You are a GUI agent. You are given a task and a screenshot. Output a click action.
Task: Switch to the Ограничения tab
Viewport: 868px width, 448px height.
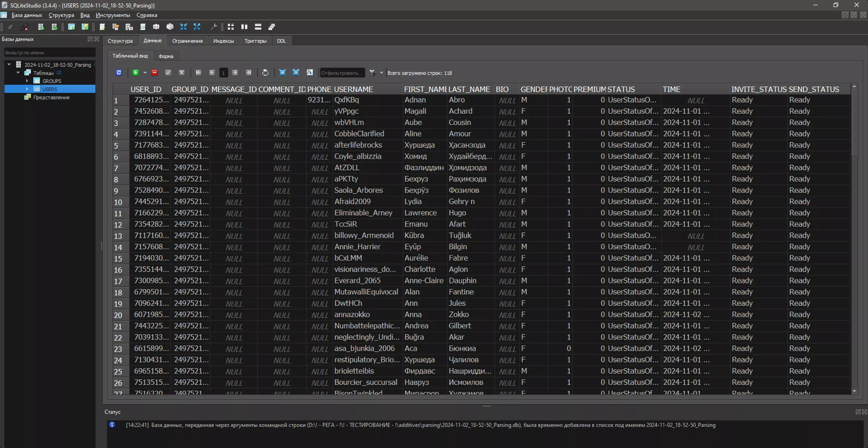pyautogui.click(x=187, y=41)
